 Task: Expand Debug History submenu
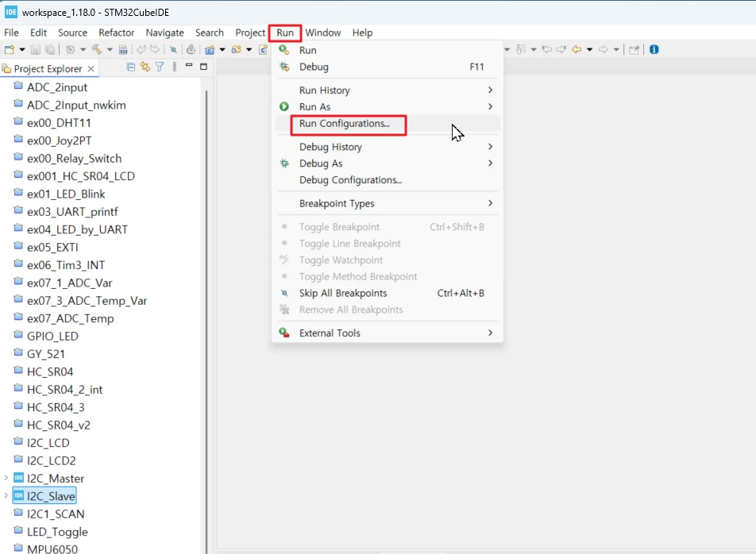[388, 147]
